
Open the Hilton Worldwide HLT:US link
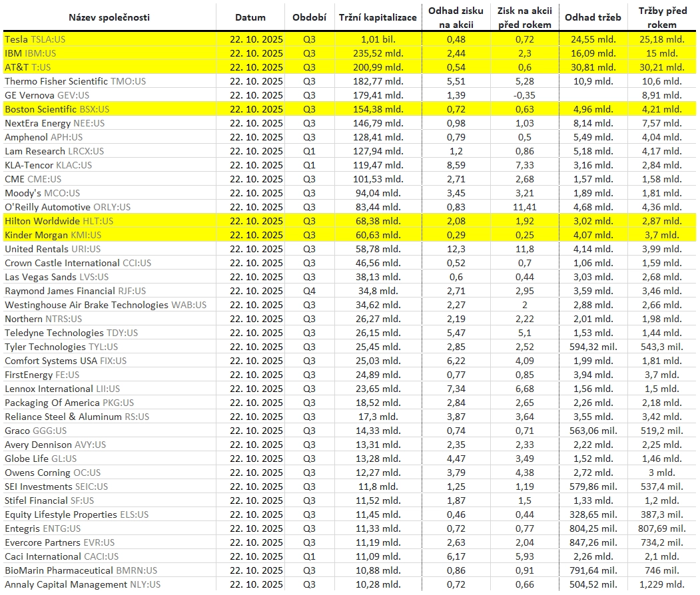pos(59,221)
